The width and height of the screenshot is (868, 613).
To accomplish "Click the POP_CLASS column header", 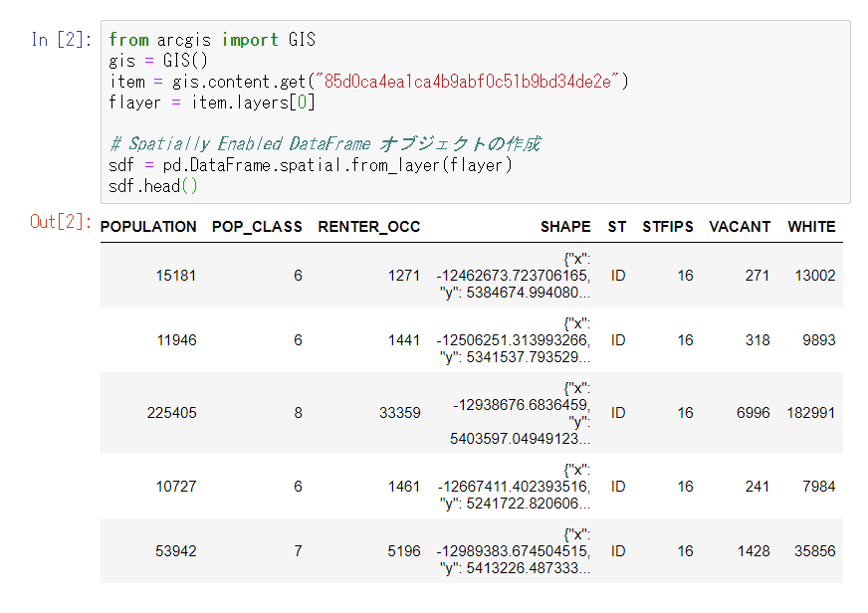I will point(257,227).
